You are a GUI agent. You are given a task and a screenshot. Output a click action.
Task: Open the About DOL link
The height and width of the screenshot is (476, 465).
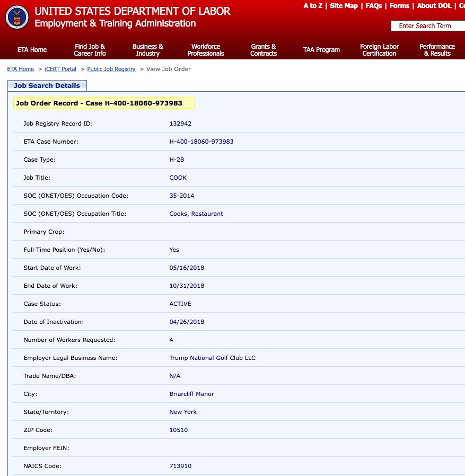tap(434, 6)
